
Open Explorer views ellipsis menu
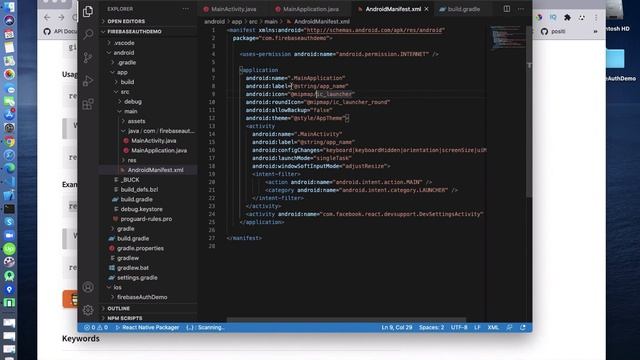pyautogui.click(x=186, y=9)
